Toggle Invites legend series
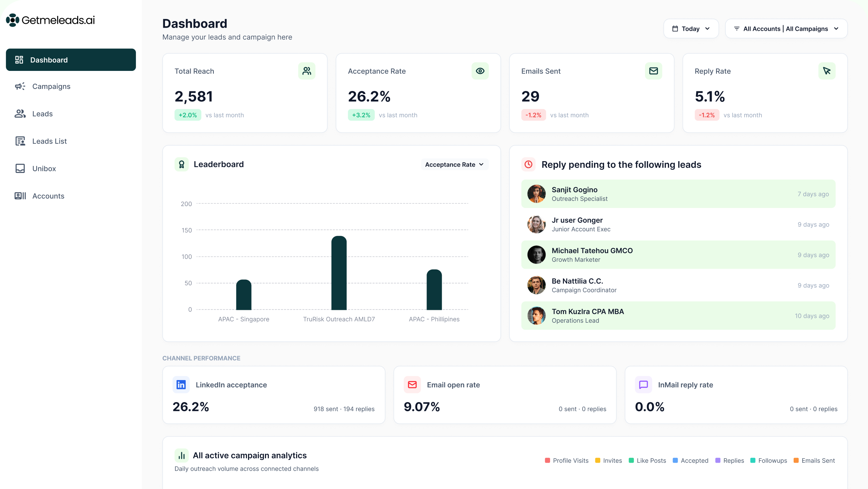This screenshot has height=489, width=868. [x=609, y=460]
